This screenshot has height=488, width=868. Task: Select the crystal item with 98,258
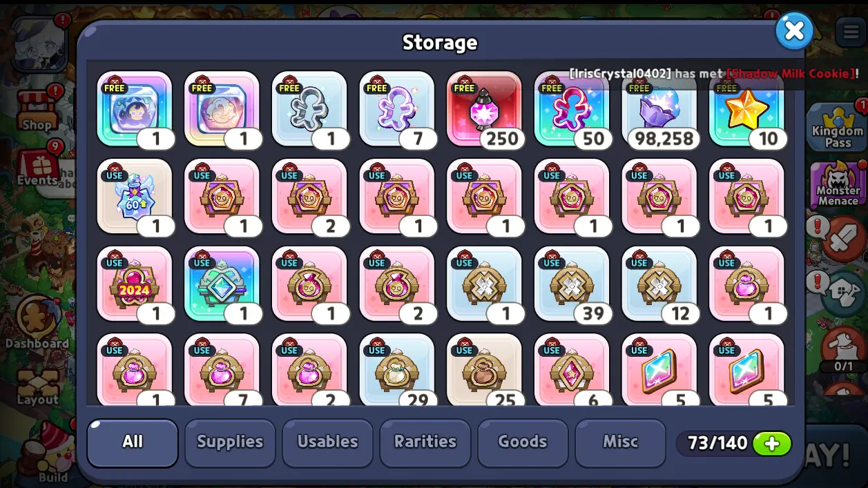coord(659,109)
